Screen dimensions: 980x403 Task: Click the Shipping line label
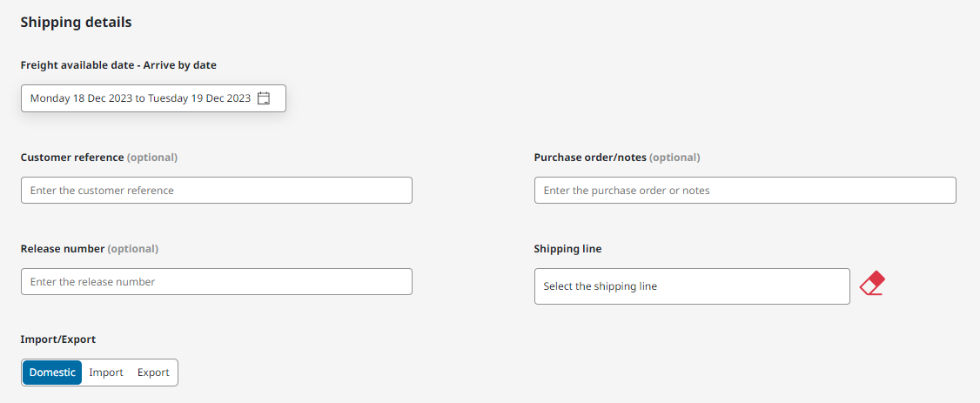[x=567, y=249]
